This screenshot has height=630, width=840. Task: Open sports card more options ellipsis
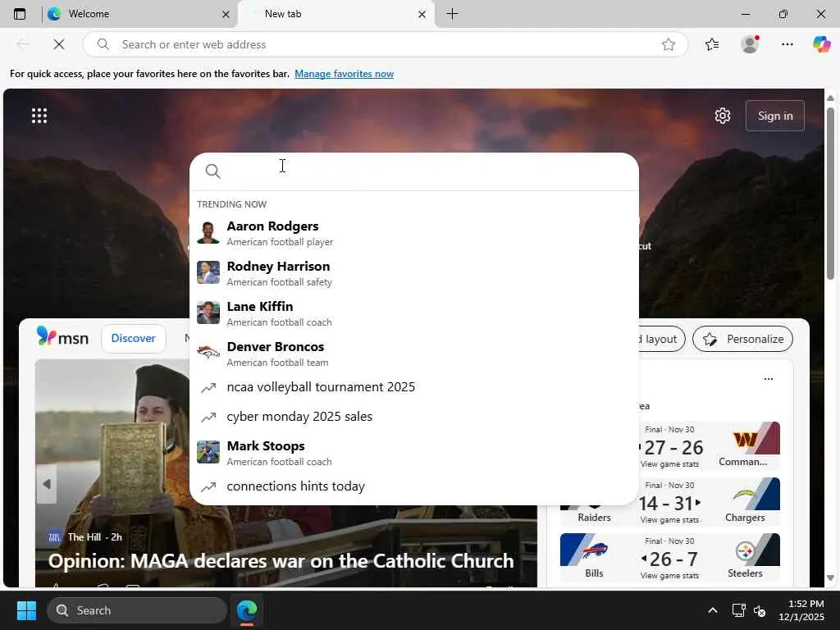768,379
